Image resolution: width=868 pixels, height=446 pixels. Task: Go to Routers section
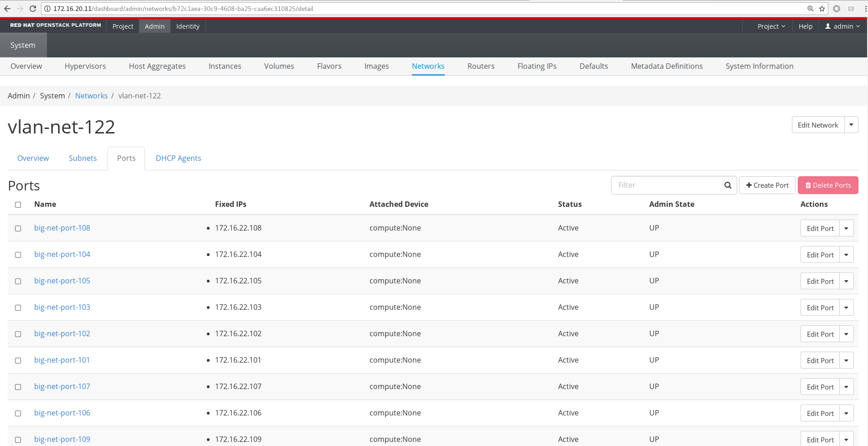(x=481, y=66)
